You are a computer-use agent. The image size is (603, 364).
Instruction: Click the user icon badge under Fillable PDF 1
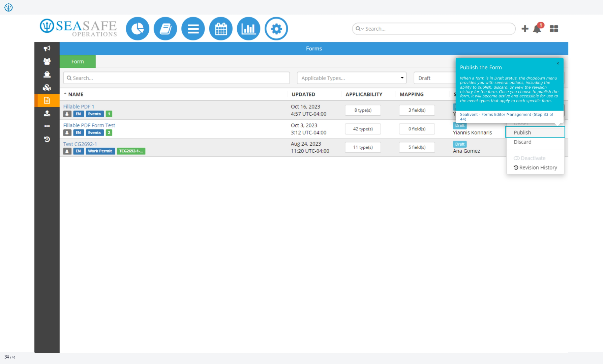67,114
